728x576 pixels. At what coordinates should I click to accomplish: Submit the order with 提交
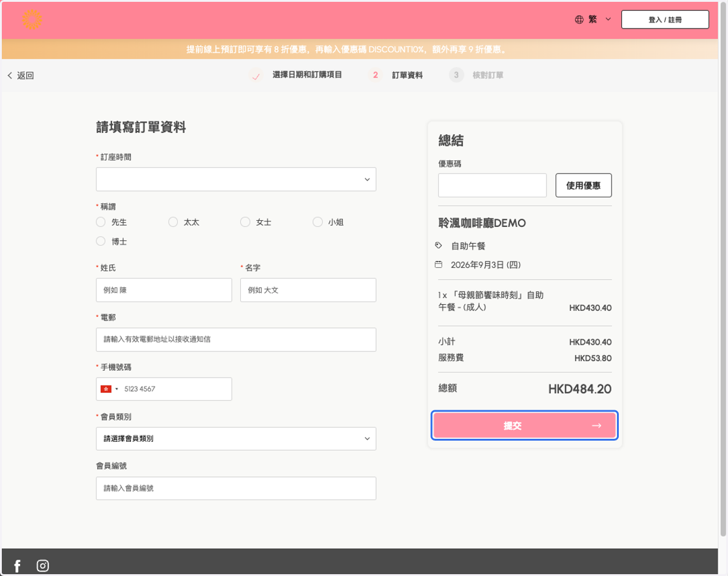point(525,425)
